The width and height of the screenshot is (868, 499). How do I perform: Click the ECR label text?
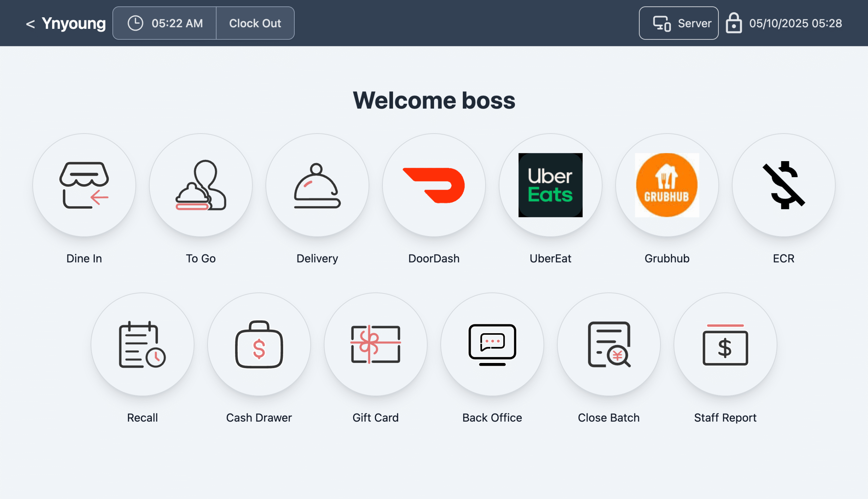783,258
